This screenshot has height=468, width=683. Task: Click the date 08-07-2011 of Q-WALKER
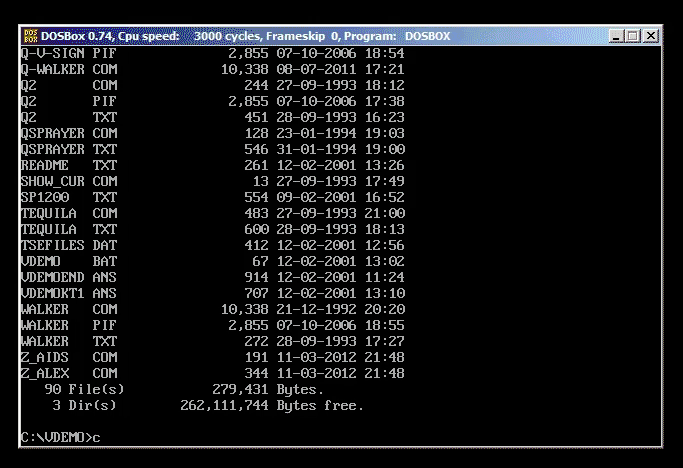(x=316, y=69)
